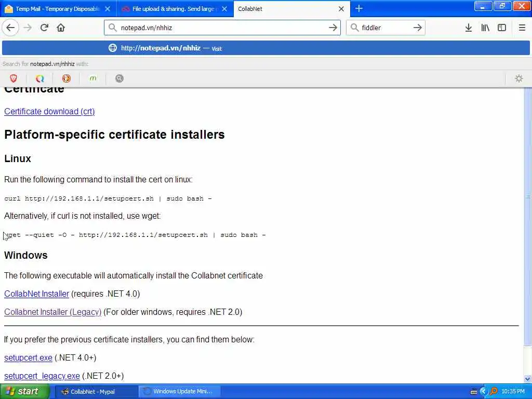This screenshot has height=399, width=532.
Task: Click the Platform-specific certificate installers heading
Action: [x=114, y=135]
